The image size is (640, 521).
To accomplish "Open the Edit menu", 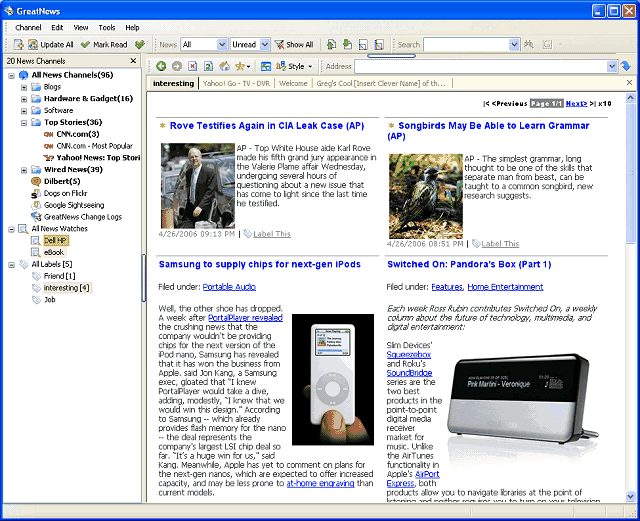I will tap(57, 27).
